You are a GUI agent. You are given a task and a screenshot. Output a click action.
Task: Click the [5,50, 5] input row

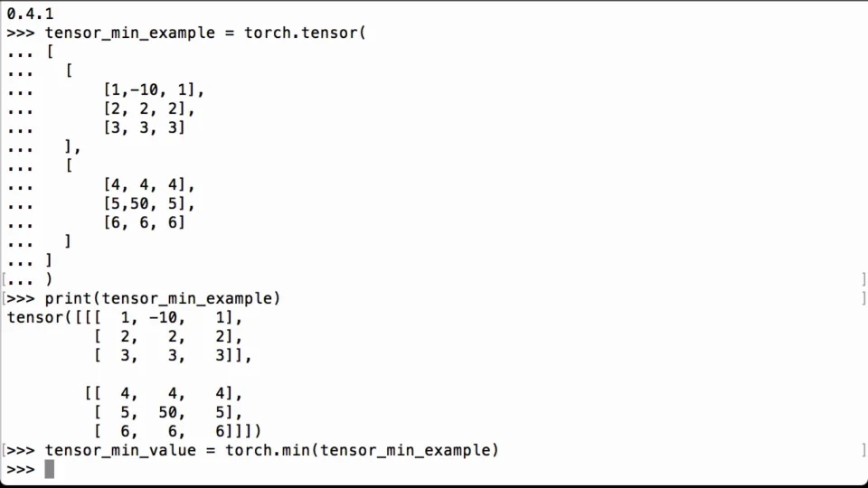[x=149, y=203]
